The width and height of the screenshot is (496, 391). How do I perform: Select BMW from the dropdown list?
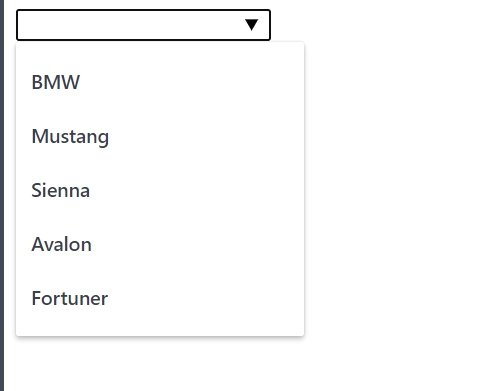[x=160, y=82]
